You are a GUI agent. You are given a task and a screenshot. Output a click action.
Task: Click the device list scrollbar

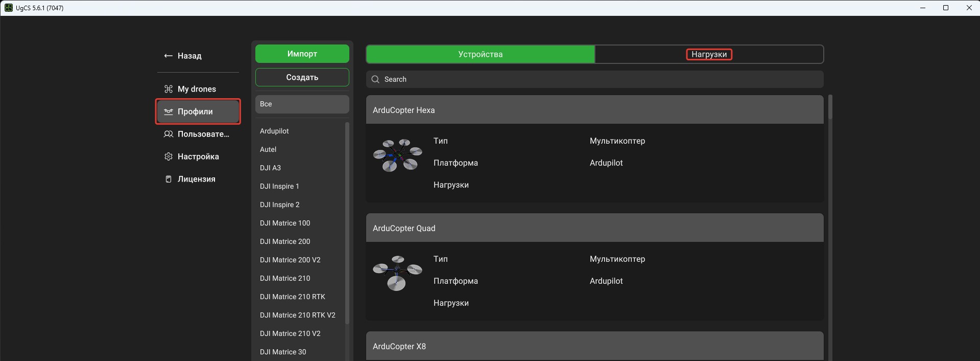(x=830, y=107)
